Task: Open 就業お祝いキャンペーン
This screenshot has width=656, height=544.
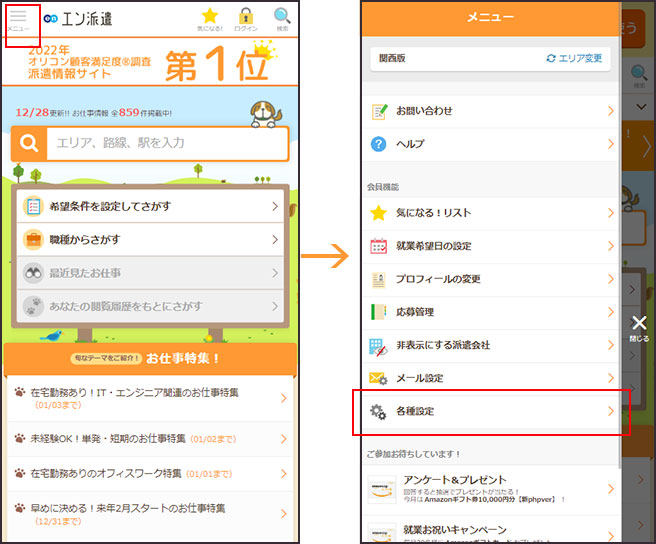Action: 490,529
